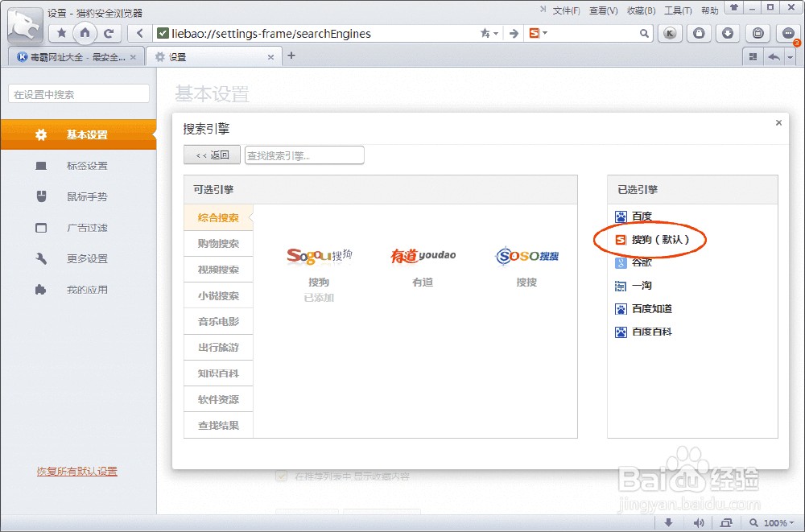Click the lock toolbar icon

[x=699, y=33]
